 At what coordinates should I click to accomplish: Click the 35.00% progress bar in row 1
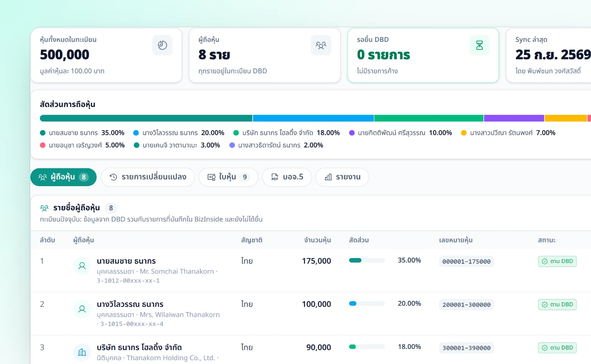tap(367, 260)
